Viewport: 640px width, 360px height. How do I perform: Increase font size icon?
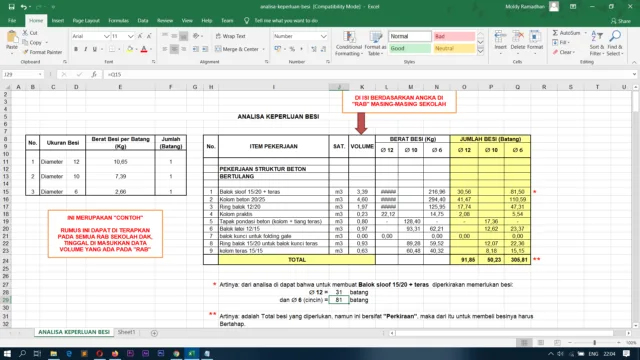tap(140, 36)
